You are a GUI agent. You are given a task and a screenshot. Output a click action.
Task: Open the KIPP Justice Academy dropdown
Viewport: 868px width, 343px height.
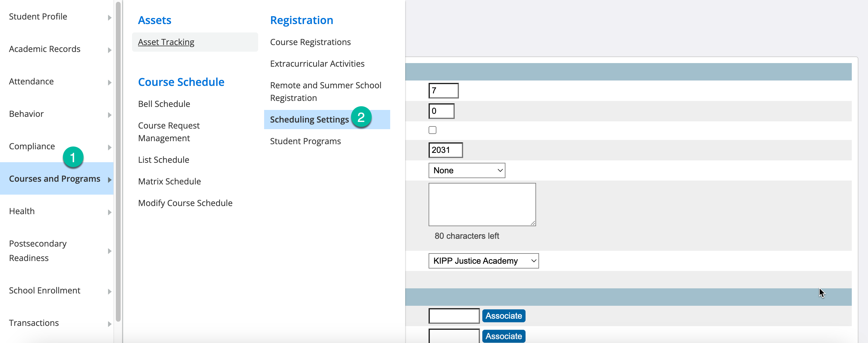click(x=483, y=261)
